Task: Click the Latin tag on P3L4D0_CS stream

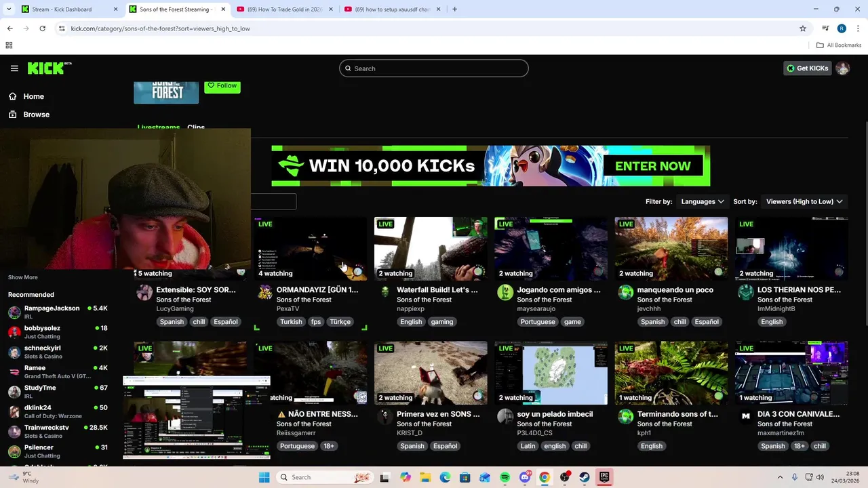Action: coord(528,446)
